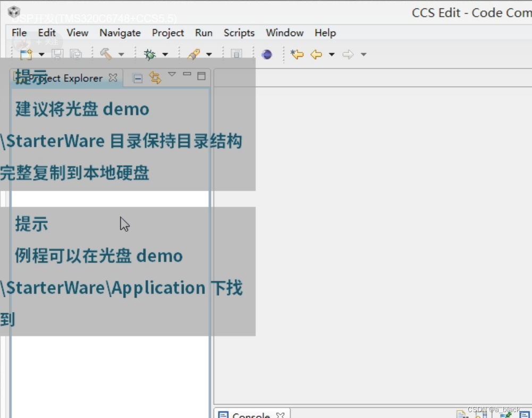
Task: Open the Navigate menu
Action: click(120, 32)
